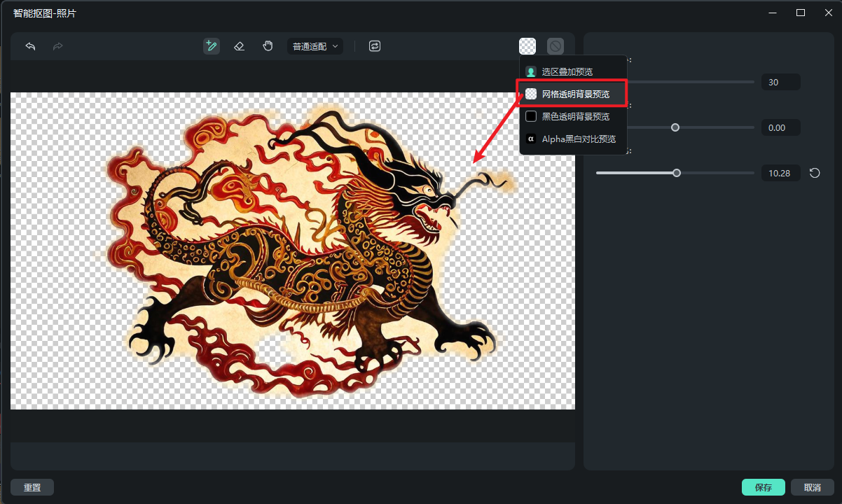Click the disabled circle-slash icon
This screenshot has height=504, width=842.
tap(555, 46)
